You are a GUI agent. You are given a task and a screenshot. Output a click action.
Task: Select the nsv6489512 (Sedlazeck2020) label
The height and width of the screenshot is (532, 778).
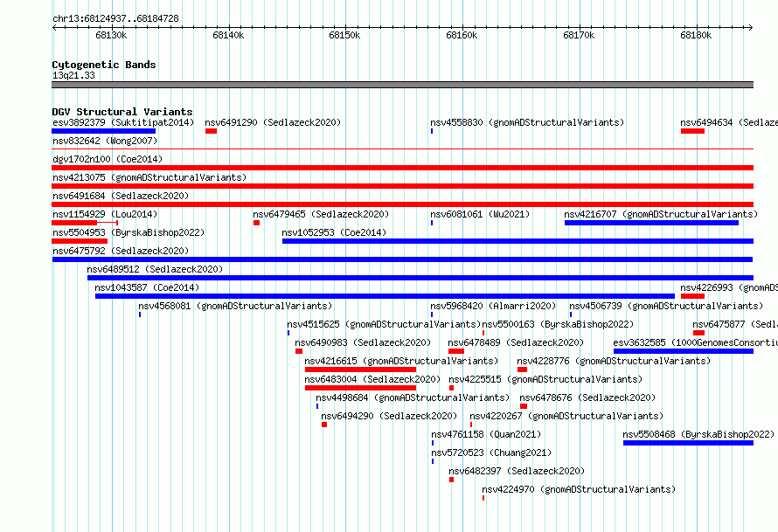point(155,269)
